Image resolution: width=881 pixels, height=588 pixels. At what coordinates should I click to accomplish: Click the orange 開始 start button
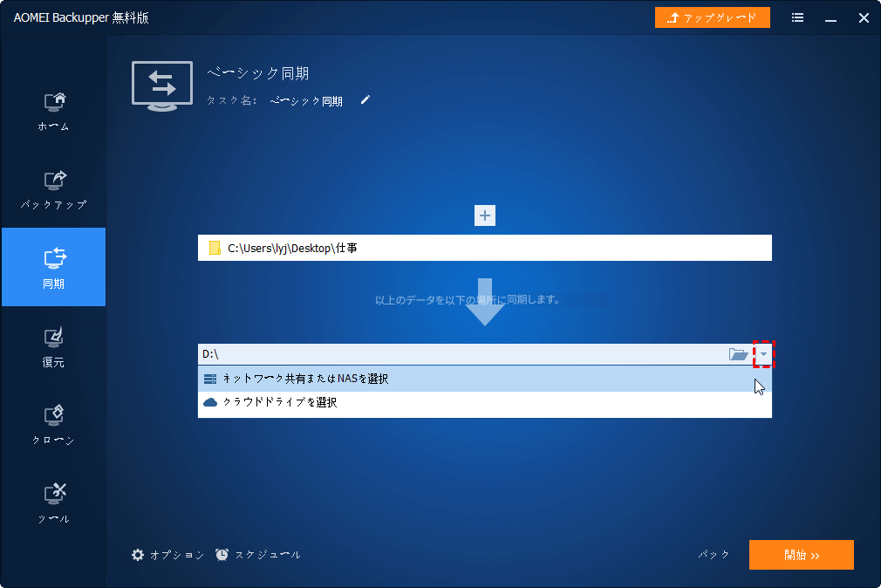pos(802,555)
